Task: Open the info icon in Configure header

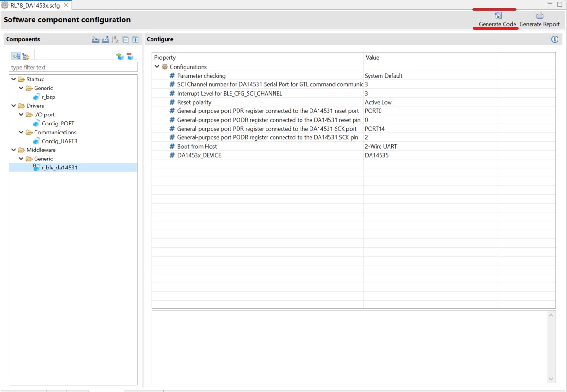Action: [555, 39]
